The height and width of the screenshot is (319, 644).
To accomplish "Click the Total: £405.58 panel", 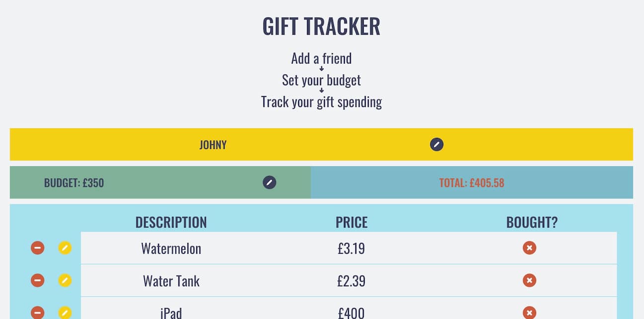I will [472, 183].
